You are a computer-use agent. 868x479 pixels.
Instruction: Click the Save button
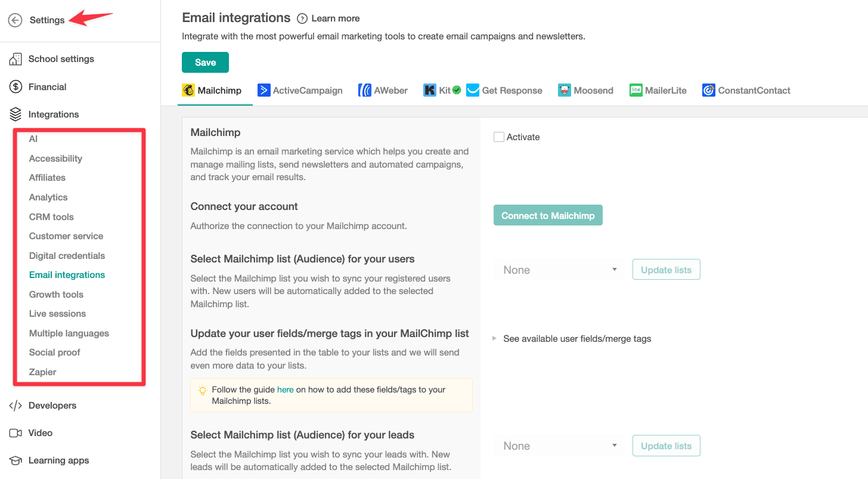pyautogui.click(x=205, y=62)
